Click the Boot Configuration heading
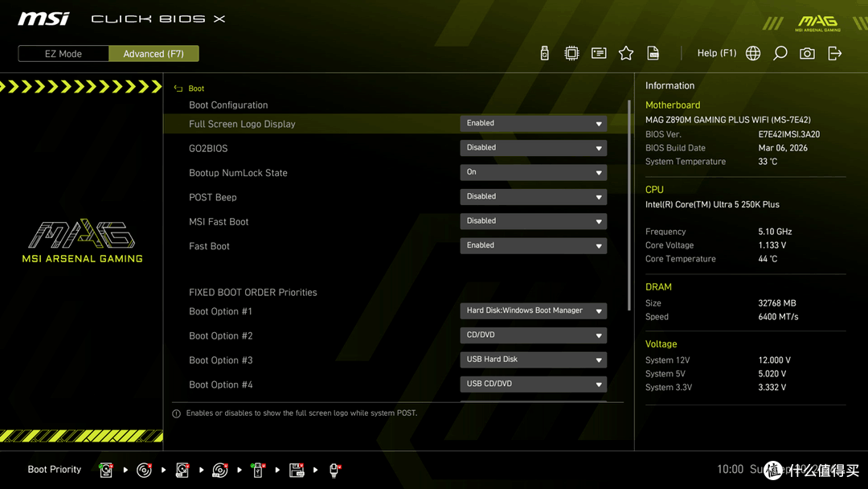 coord(228,105)
